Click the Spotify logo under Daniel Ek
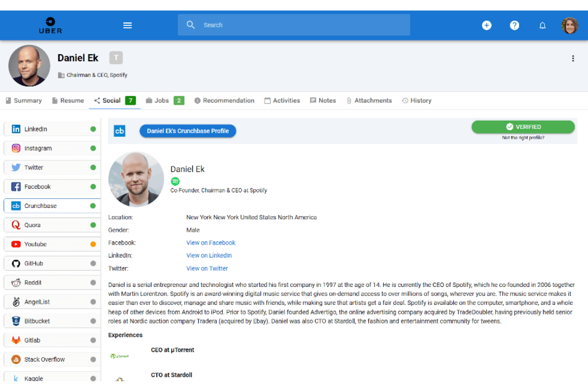 click(x=175, y=182)
